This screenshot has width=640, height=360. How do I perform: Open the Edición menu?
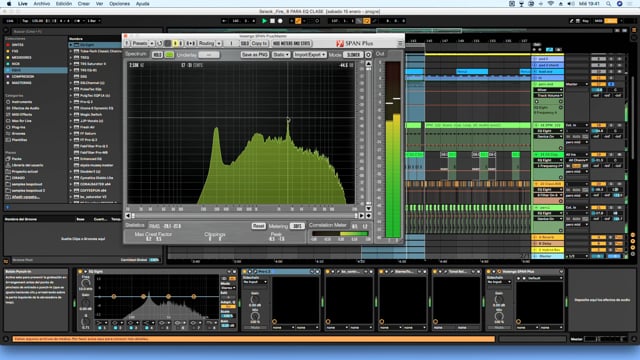point(64,4)
